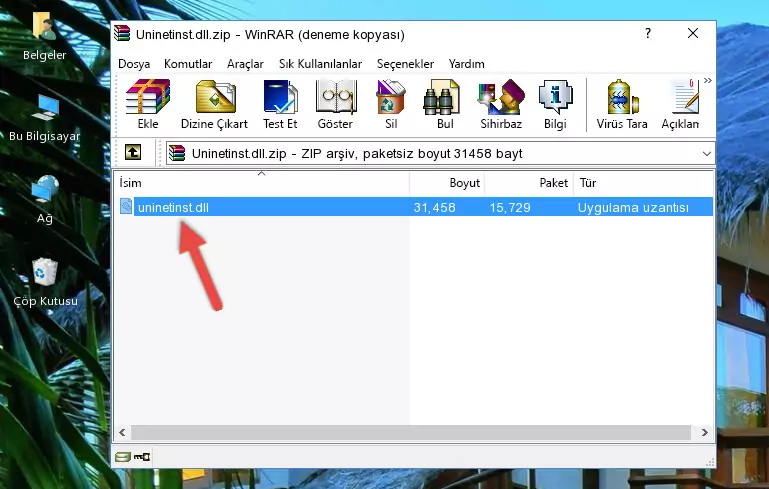Open the Komutlar menu
Image resolution: width=769 pixels, height=489 pixels.
(188, 64)
